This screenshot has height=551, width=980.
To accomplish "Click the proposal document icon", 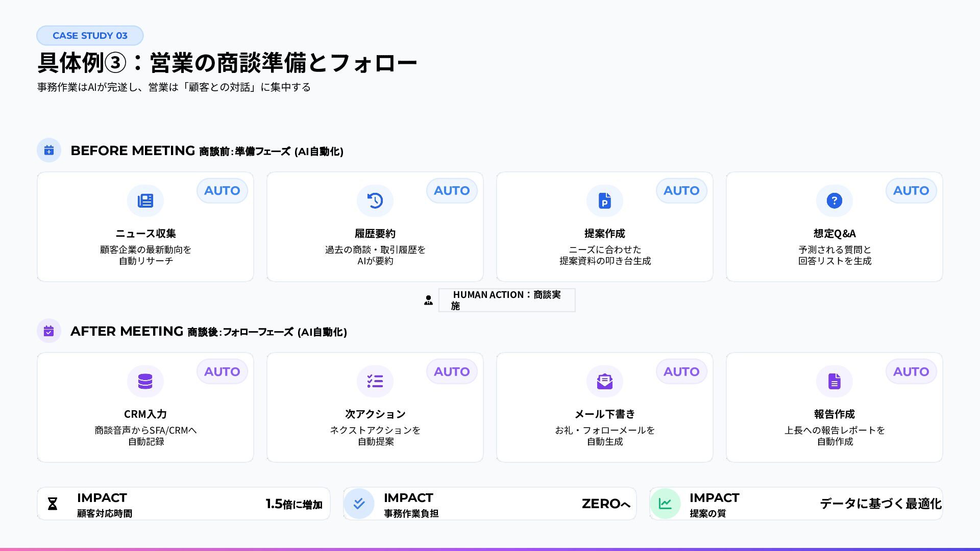I will [605, 201].
